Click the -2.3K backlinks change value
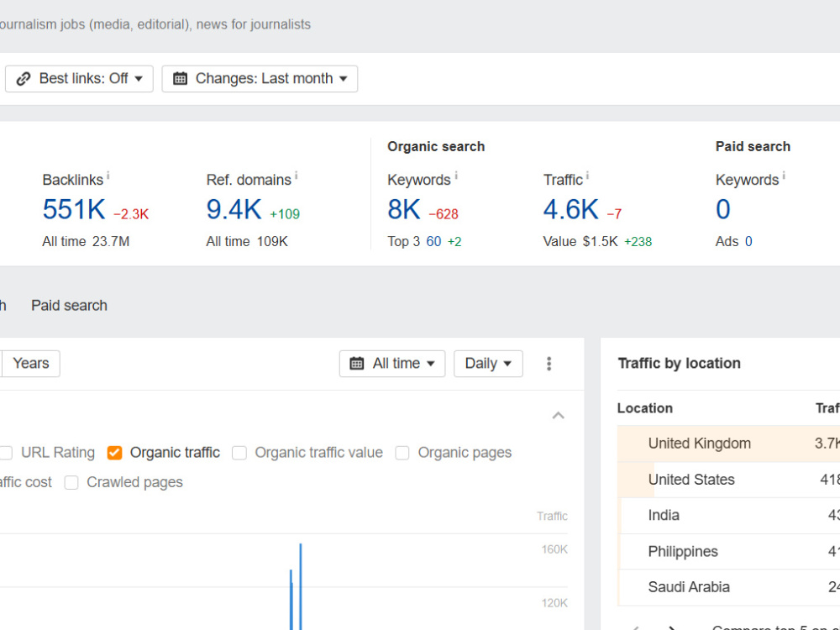The image size is (840, 630). [131, 214]
